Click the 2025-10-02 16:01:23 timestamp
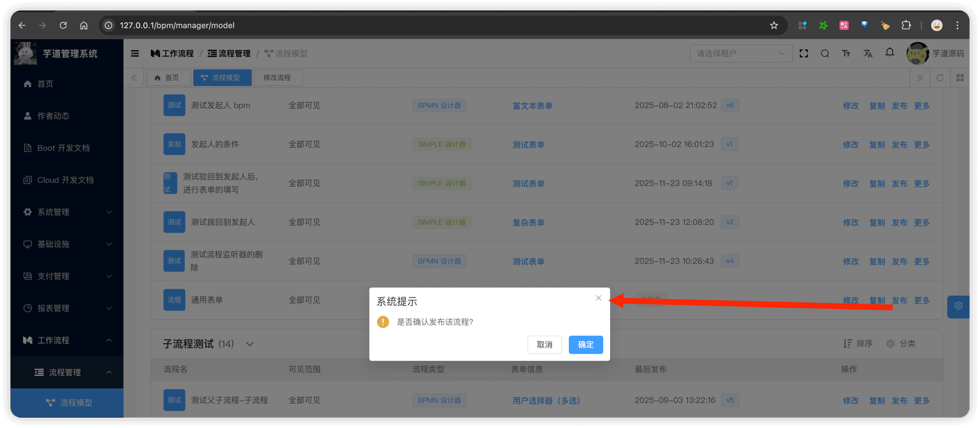980x428 pixels. pos(674,144)
